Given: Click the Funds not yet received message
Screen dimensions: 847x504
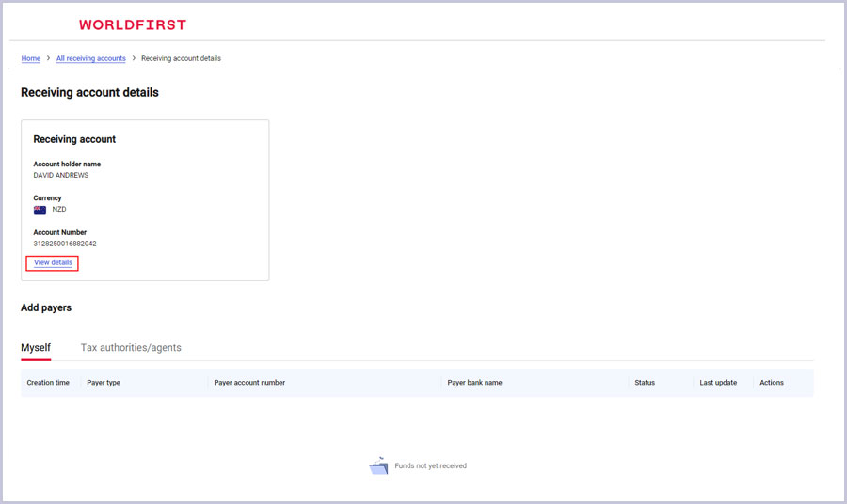Looking at the screenshot, I should point(430,466).
